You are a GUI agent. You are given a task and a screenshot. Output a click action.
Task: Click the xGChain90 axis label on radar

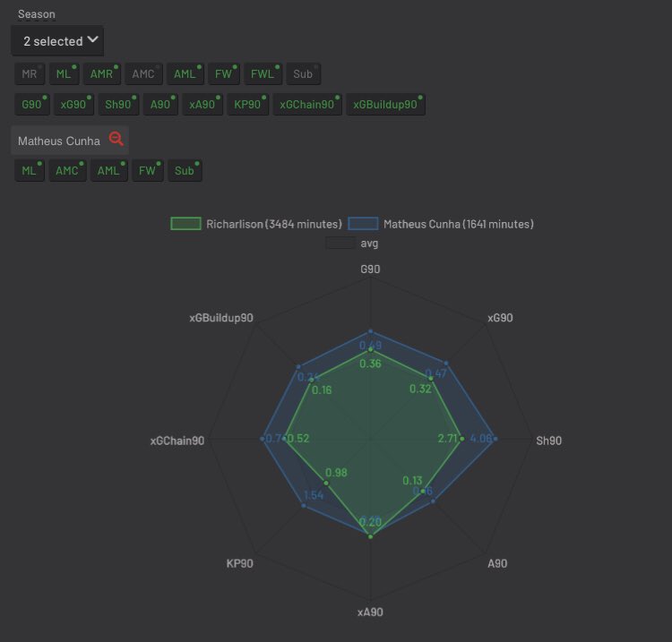(x=177, y=441)
